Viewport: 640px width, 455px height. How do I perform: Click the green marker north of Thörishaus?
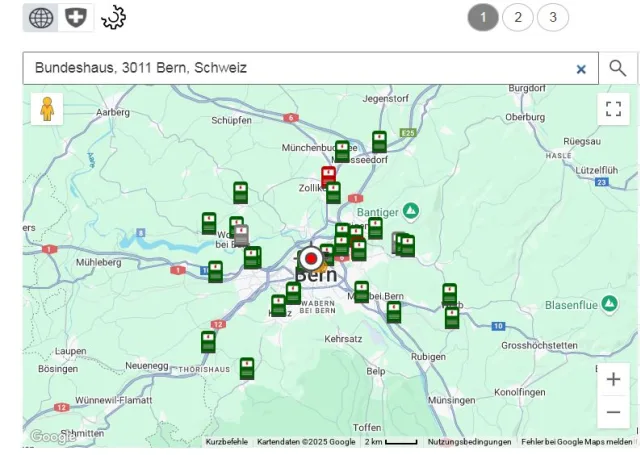pos(208,342)
